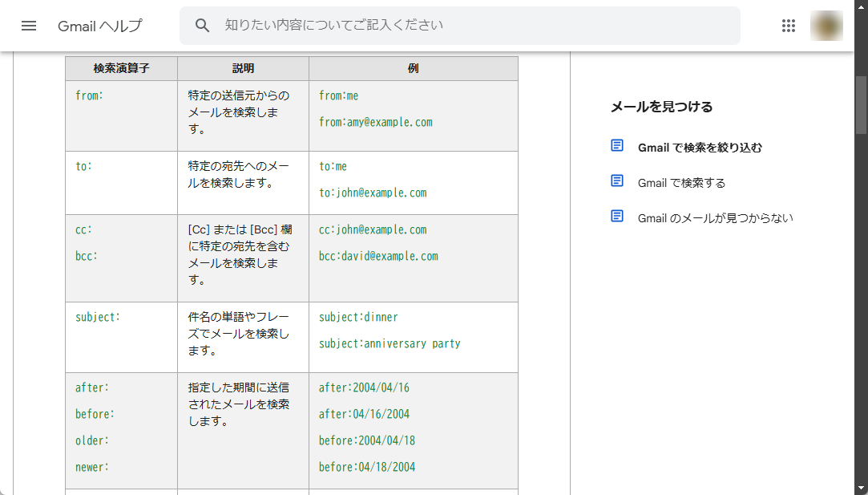
Task: Click the article icon beside Gmail のメールが見つからない
Action: [616, 215]
